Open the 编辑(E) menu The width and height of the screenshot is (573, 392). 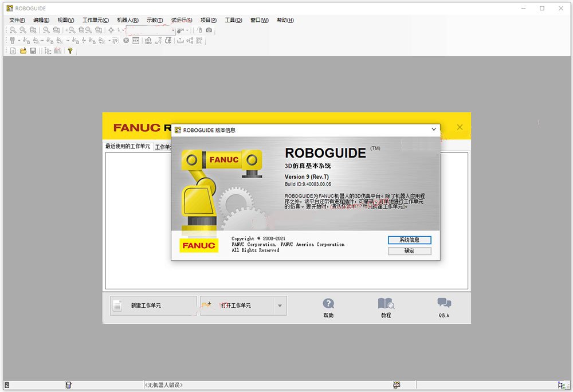coord(41,20)
